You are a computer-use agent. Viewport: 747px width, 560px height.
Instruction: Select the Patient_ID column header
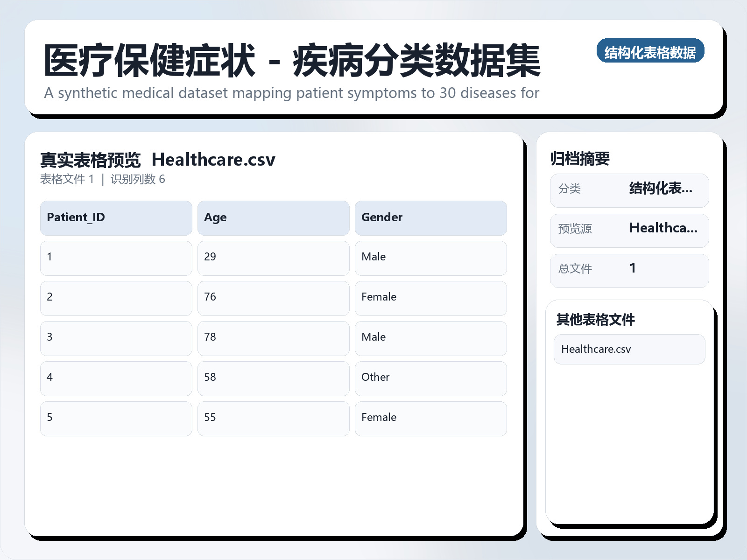pyautogui.click(x=116, y=217)
